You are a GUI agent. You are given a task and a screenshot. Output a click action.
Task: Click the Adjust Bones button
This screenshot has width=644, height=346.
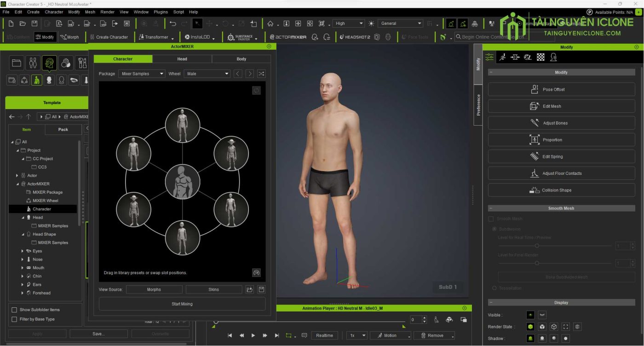[561, 123]
